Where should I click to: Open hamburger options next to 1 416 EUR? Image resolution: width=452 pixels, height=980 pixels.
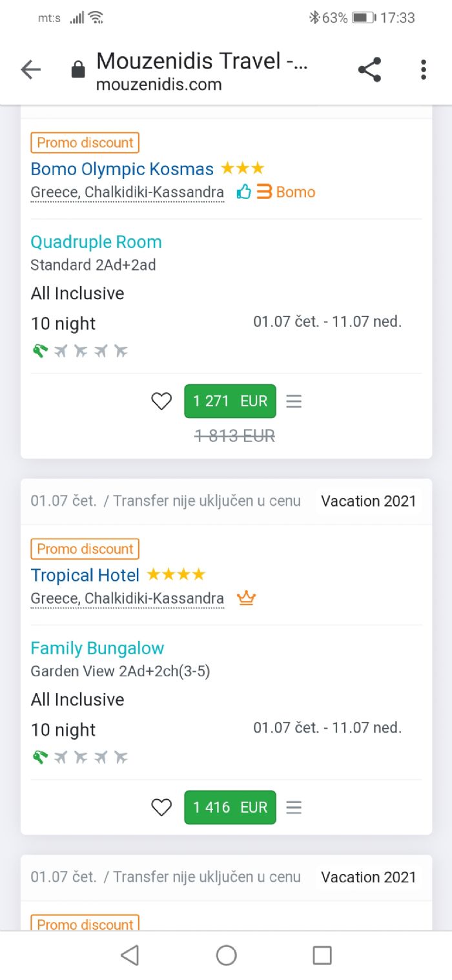point(294,808)
